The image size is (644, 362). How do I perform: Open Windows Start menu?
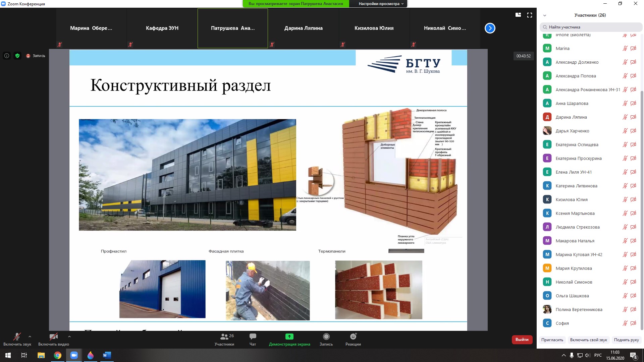click(x=8, y=355)
